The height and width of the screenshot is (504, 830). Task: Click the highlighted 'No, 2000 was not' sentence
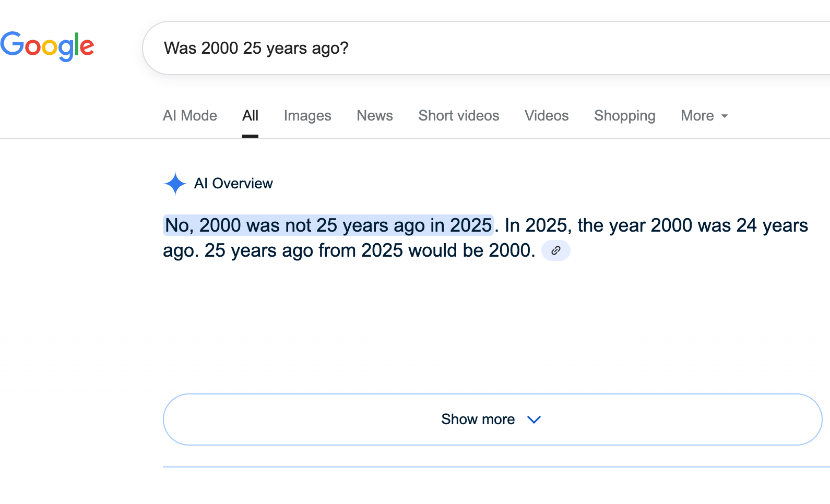[x=328, y=225]
